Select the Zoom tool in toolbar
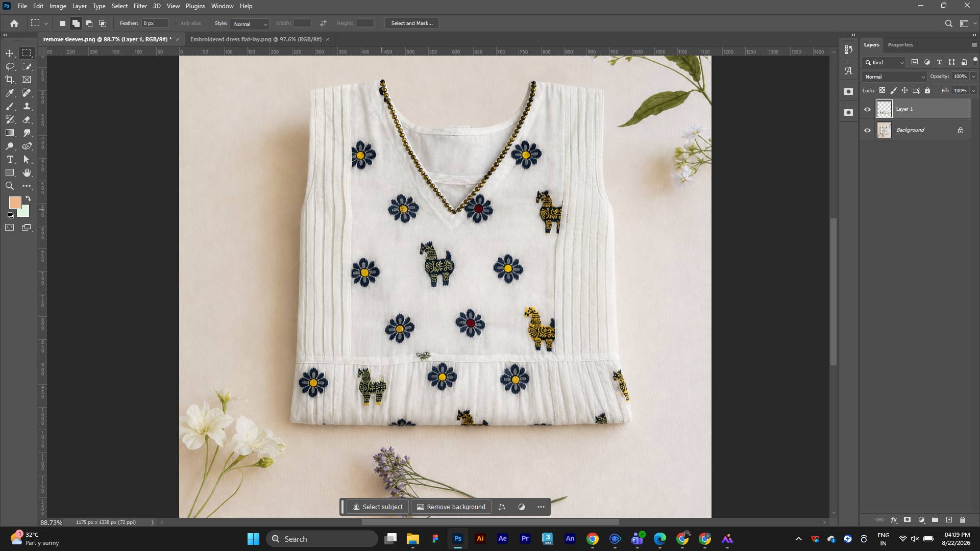This screenshot has height=551, width=980. click(10, 186)
